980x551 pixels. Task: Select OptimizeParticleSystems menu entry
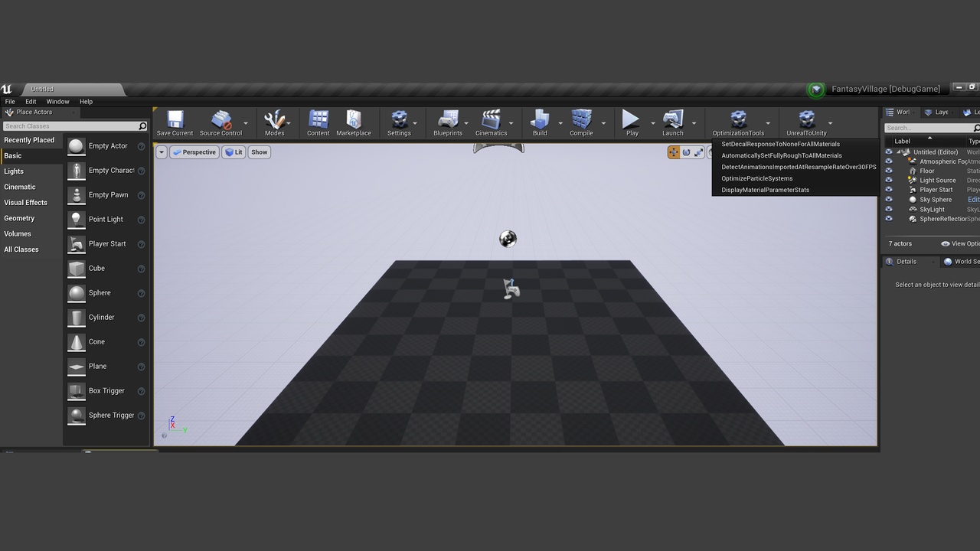(x=757, y=178)
